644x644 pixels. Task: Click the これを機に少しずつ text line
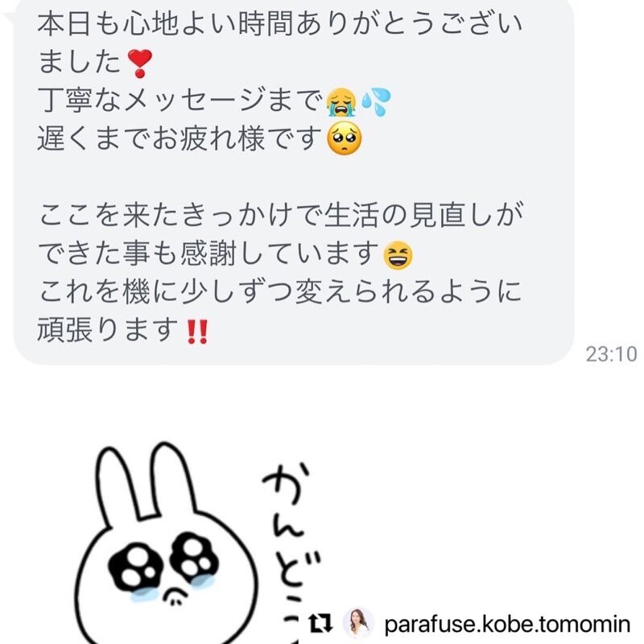pos(279,291)
